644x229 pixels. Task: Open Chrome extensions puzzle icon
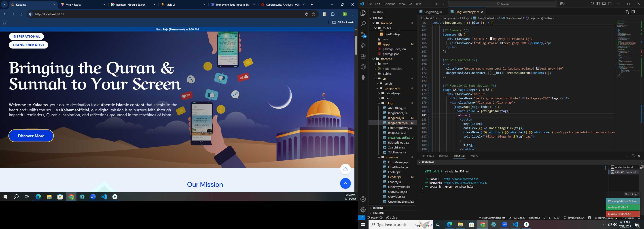coord(333,14)
